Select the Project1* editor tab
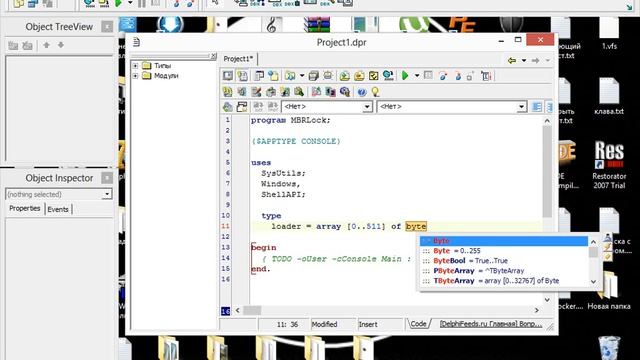 (238, 59)
